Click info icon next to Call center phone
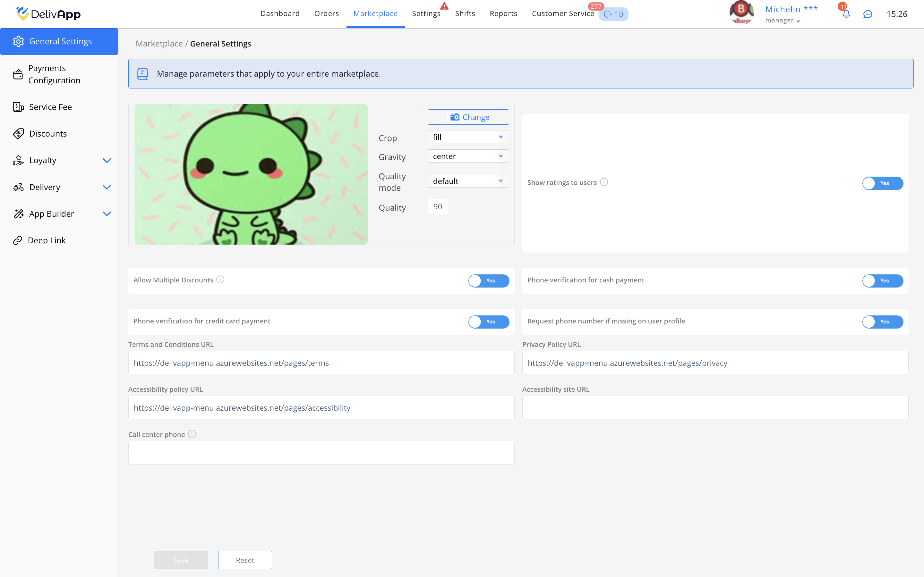 tap(192, 434)
